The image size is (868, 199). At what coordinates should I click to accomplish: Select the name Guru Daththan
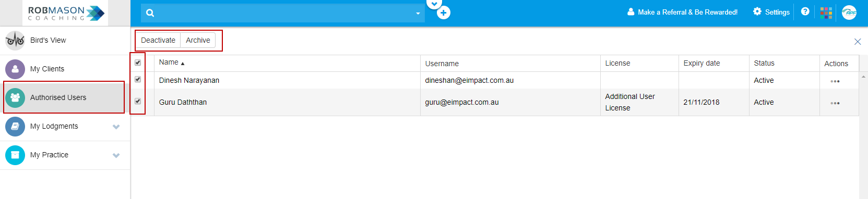point(183,102)
